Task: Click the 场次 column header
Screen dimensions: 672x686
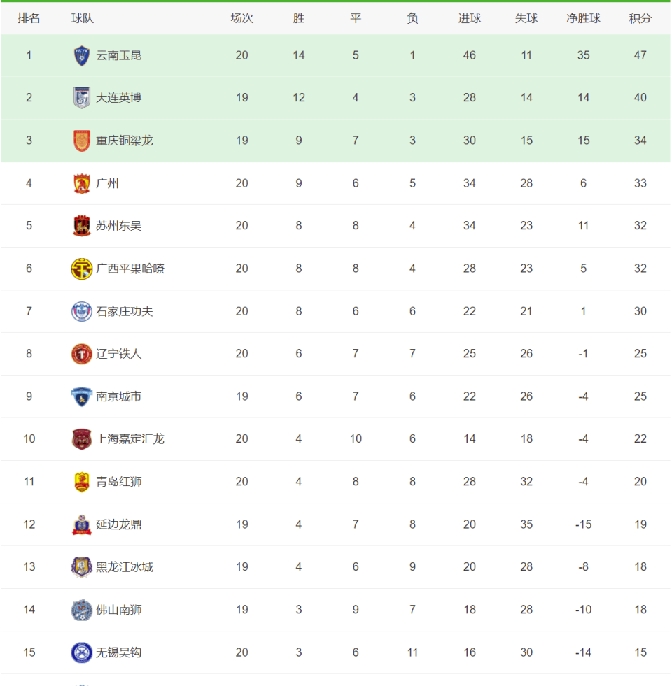Action: (x=242, y=18)
